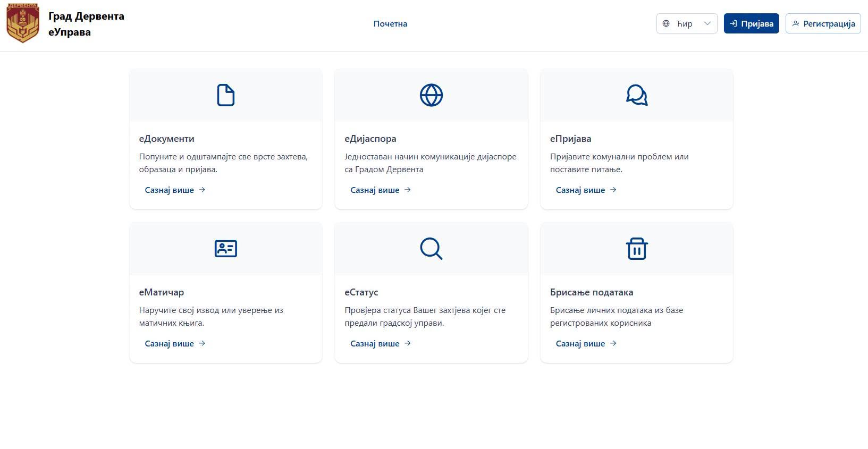
Task: Click the magnifying glass icon on the еСтатус card
Action: coord(431,249)
